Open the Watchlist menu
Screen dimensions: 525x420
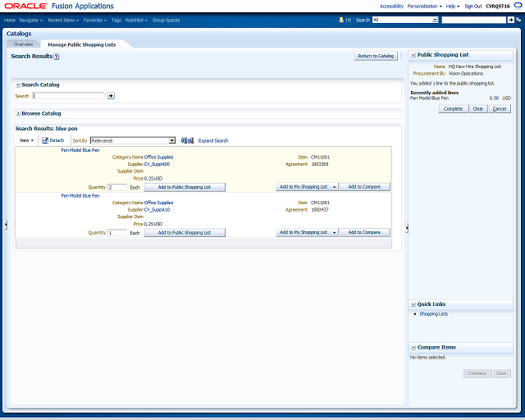tap(136, 20)
